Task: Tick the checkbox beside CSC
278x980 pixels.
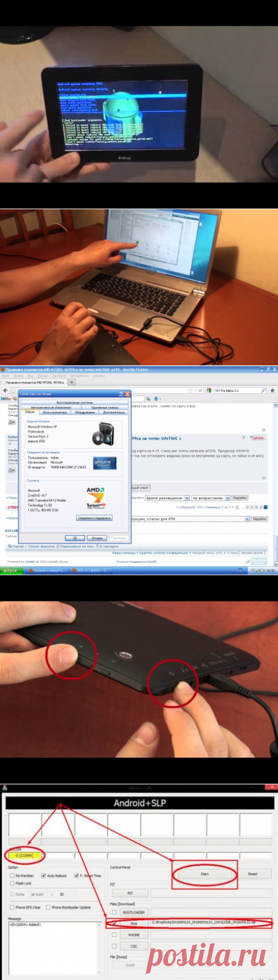Action: pyautogui.click(x=114, y=946)
